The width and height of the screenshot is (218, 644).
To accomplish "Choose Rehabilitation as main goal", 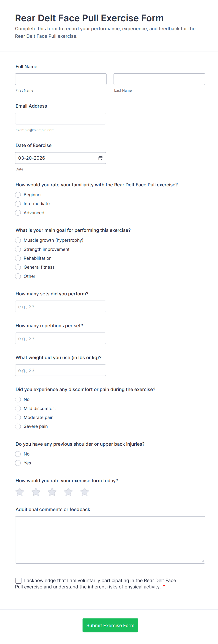I will point(18,258).
